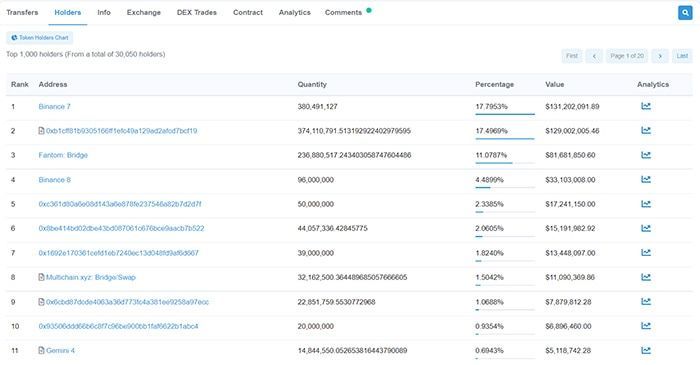Switch to the Transfers tab
This screenshot has height=365, width=700.
coord(22,12)
